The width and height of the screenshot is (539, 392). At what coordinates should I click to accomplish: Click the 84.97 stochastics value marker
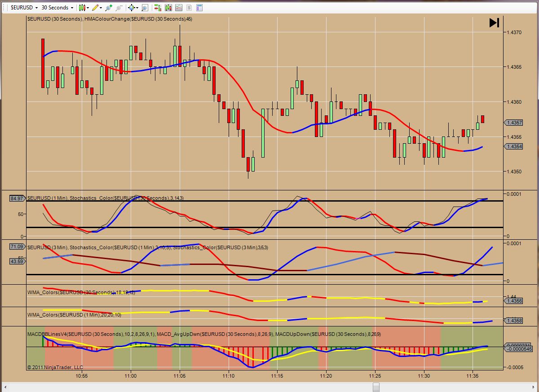[x=17, y=198]
